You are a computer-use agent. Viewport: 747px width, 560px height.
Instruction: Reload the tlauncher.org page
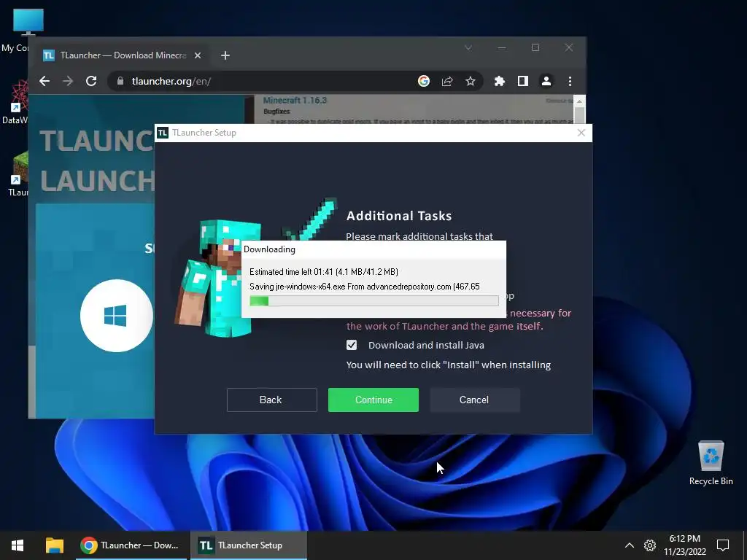tap(91, 81)
